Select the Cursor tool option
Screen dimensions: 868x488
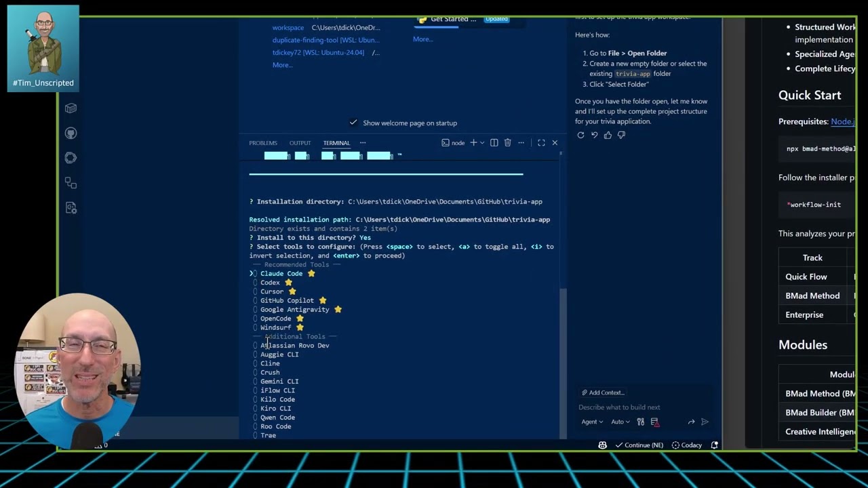click(x=272, y=291)
